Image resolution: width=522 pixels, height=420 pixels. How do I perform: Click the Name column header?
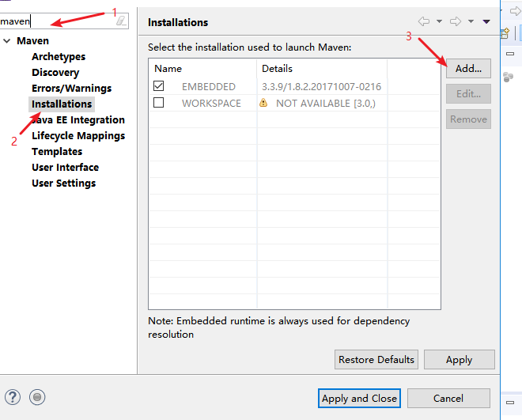pyautogui.click(x=202, y=69)
